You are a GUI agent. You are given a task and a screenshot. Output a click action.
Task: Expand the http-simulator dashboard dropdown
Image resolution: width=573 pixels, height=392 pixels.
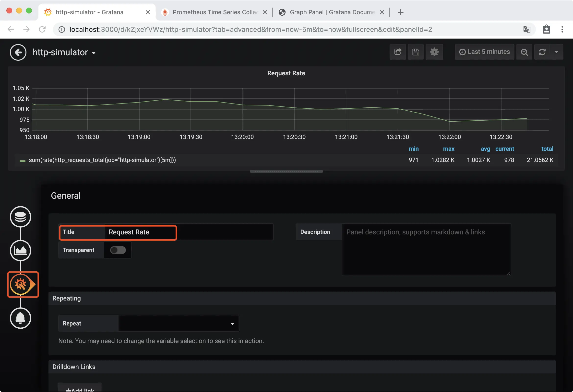pos(64,52)
